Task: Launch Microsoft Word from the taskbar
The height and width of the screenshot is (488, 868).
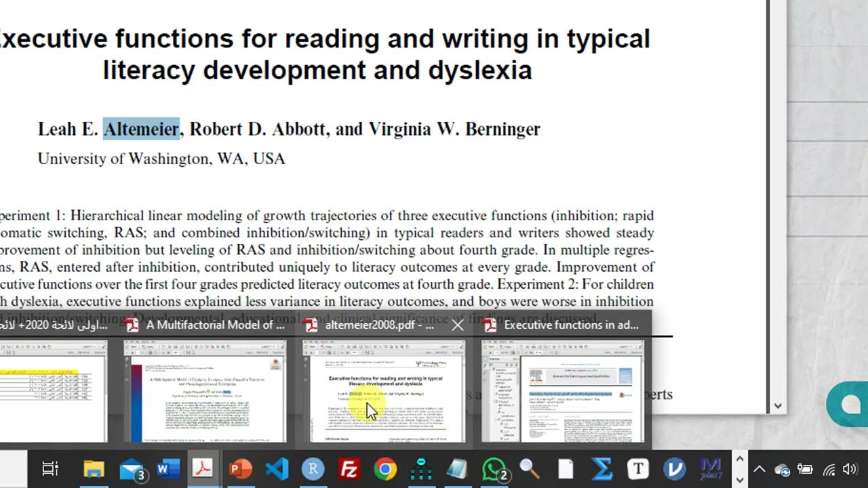Action: click(x=167, y=469)
